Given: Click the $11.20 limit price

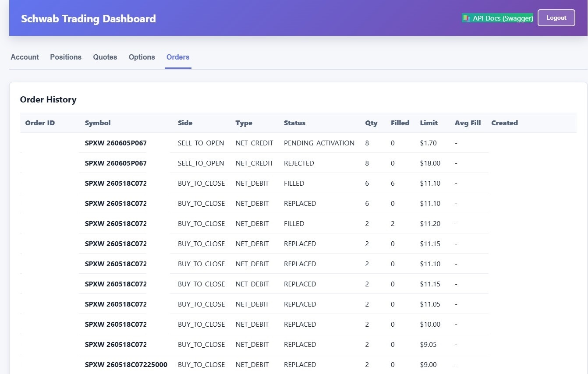Looking at the screenshot, I should pyautogui.click(x=430, y=224).
